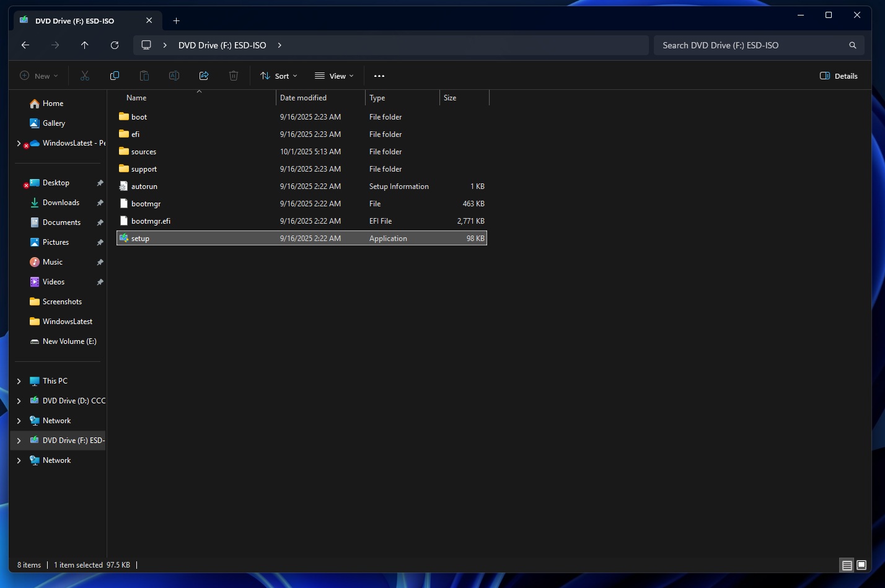Image resolution: width=885 pixels, height=588 pixels.
Task: Cut the selected setup file
Action: (84, 75)
